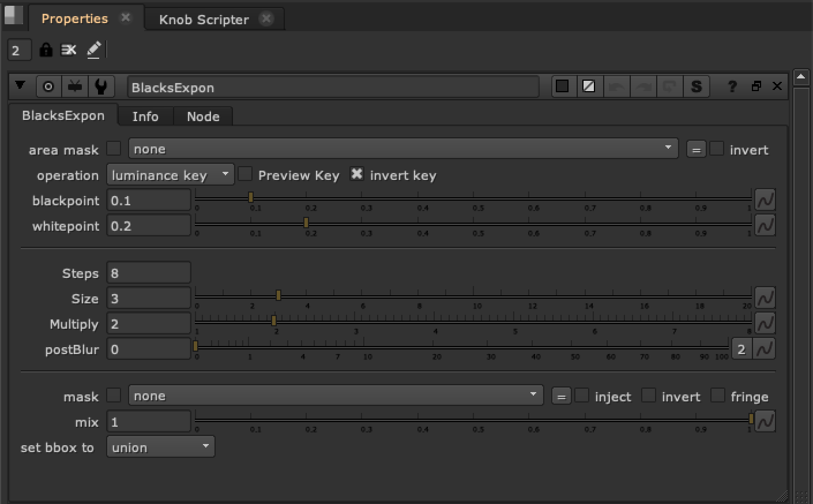
Task: Open the operation luminance key dropdown
Action: point(170,175)
